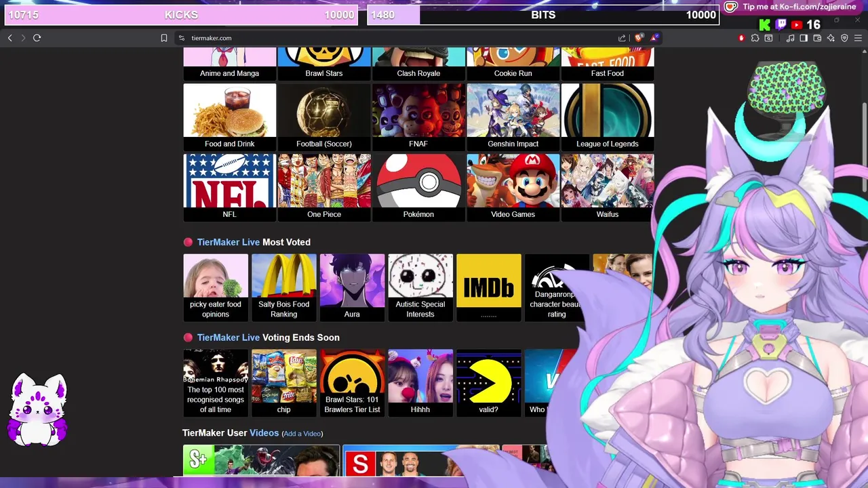Open the Aura live tier list
868x488 pixels.
352,287
